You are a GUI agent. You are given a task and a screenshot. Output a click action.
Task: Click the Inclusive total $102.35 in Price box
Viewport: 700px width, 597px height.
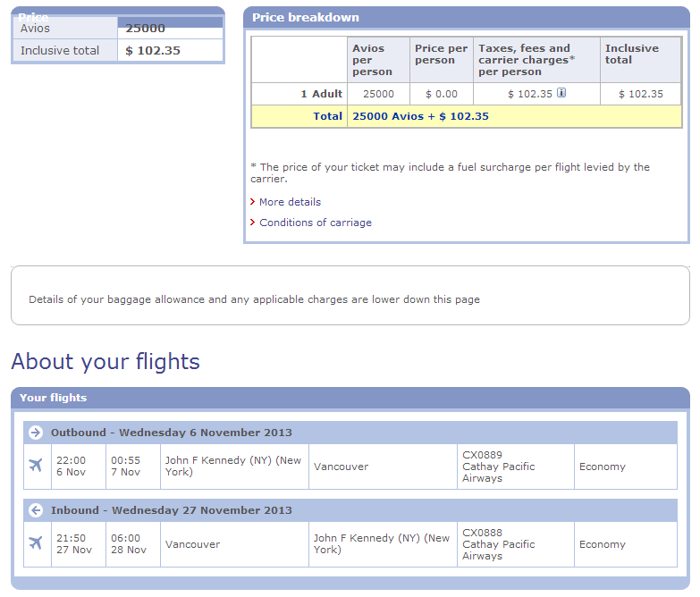tap(153, 50)
